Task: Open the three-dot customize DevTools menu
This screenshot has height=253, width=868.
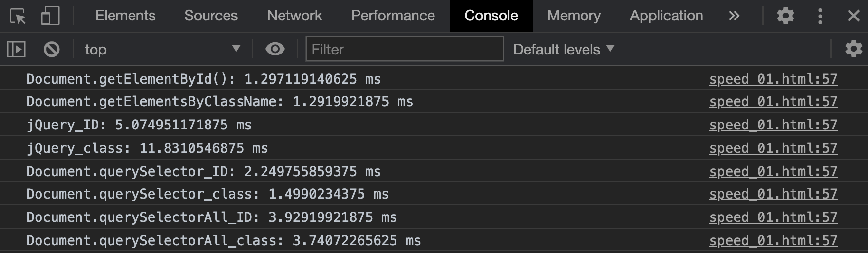Action: [820, 16]
